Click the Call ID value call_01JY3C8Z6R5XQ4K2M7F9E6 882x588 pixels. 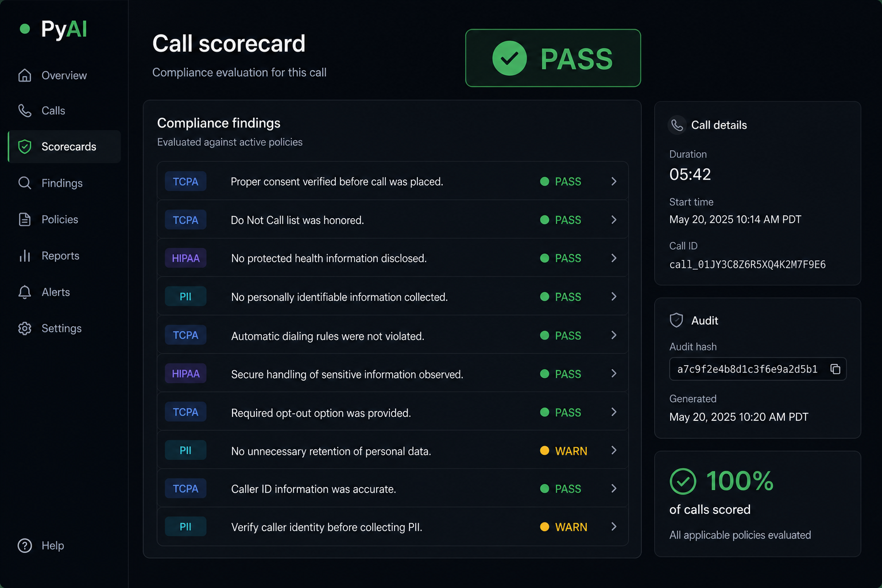tap(748, 265)
